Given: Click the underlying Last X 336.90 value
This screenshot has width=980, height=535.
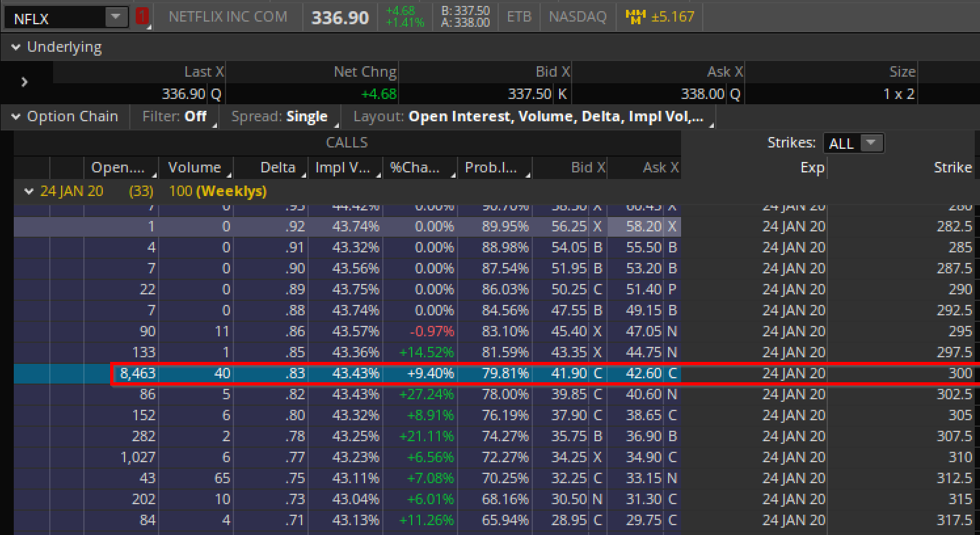Looking at the screenshot, I should point(184,94).
